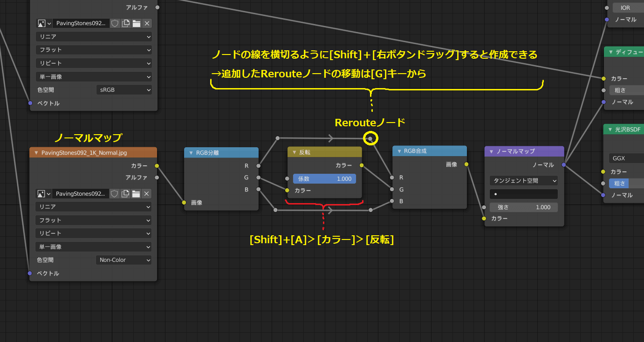
Task: Click カラー input socket of ディフューズ node
Action: tap(603, 79)
